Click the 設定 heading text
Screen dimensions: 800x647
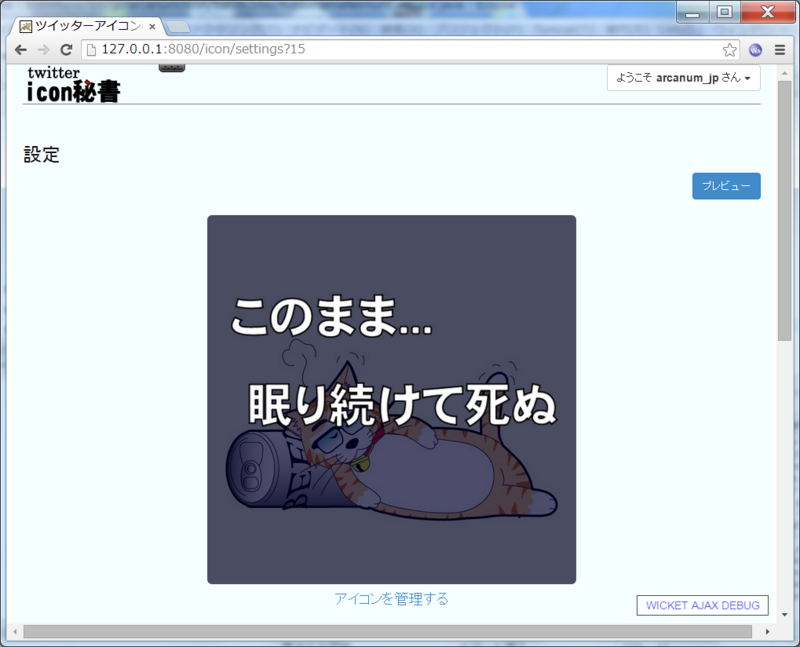pos(41,155)
